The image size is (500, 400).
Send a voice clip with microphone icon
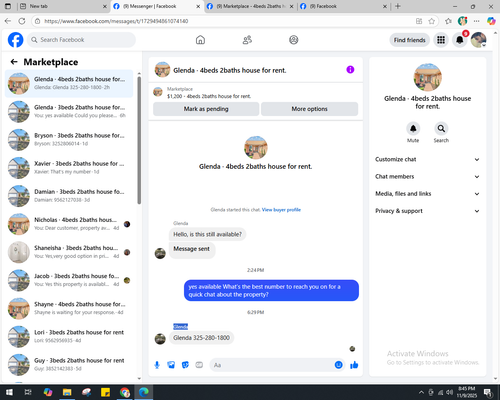click(x=157, y=365)
